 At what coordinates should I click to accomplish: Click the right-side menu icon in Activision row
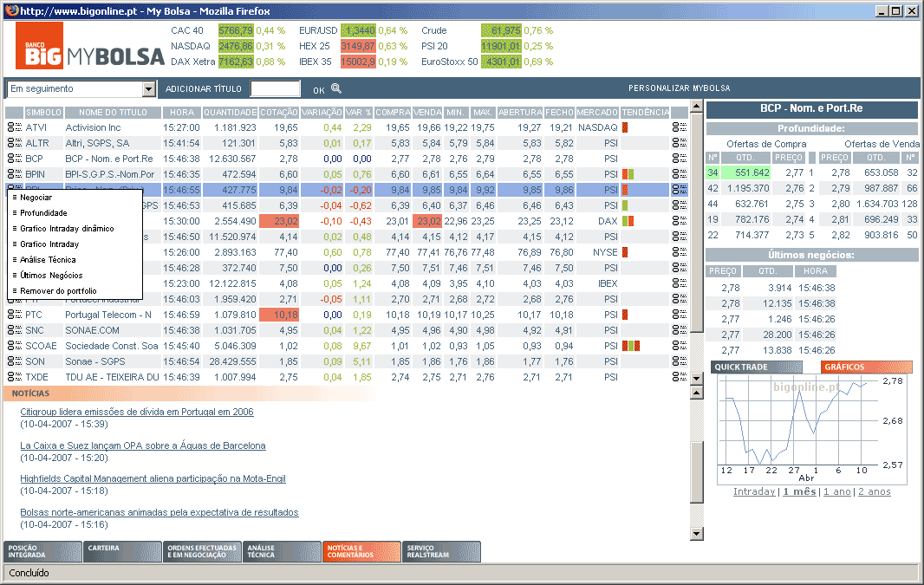(680, 127)
